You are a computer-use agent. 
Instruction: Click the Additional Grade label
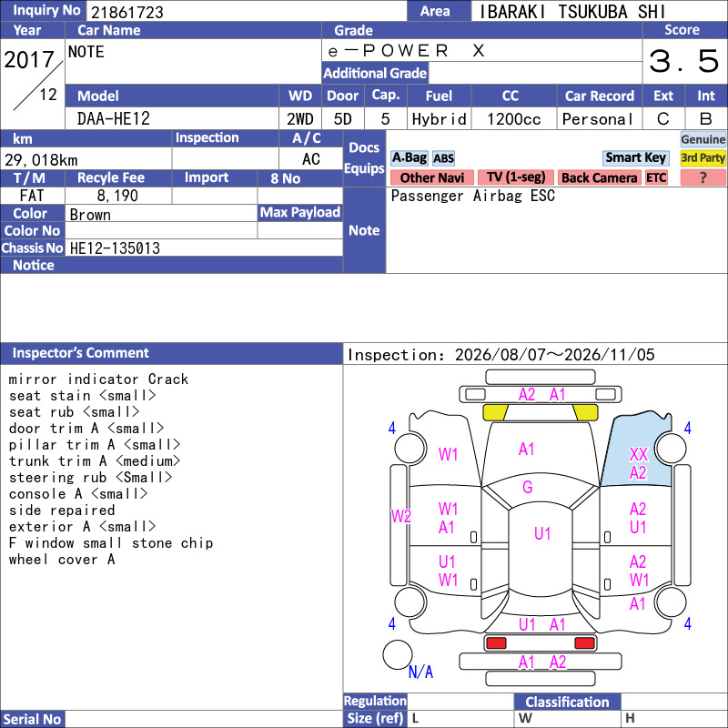coord(375,74)
